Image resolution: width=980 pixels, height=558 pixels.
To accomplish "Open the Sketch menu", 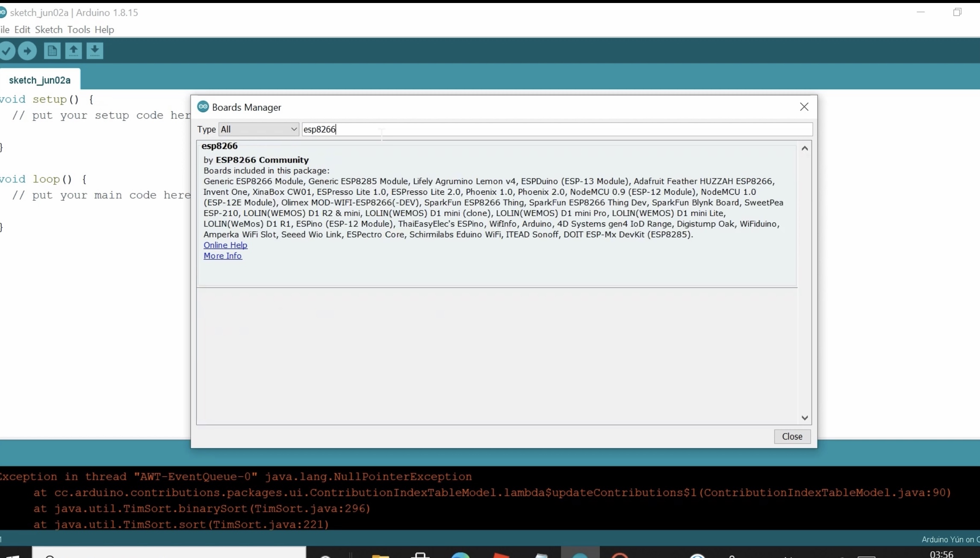I will (49, 30).
